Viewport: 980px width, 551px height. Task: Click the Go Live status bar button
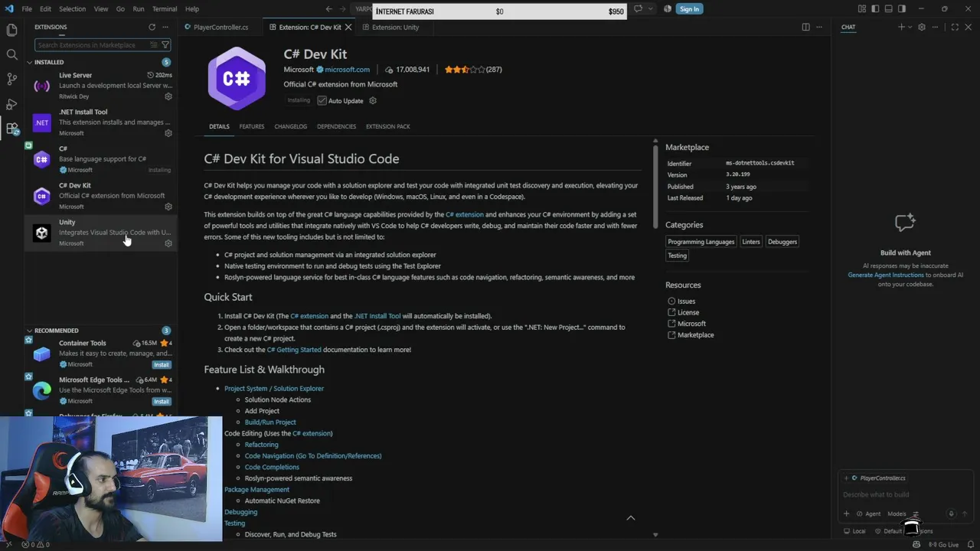click(944, 545)
